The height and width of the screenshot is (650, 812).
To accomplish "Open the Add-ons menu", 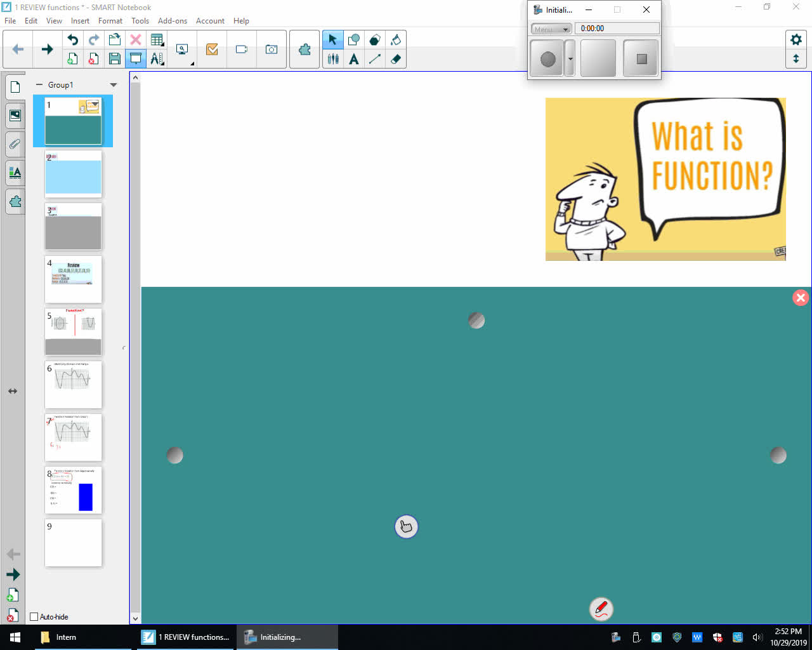I will (x=173, y=21).
